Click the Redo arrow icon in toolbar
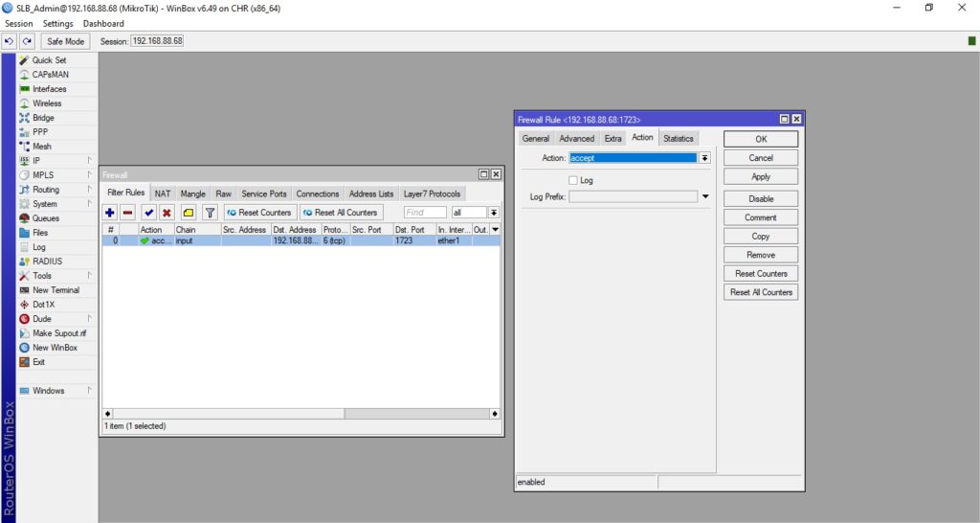Screen dimensions: 980x523 point(27,41)
